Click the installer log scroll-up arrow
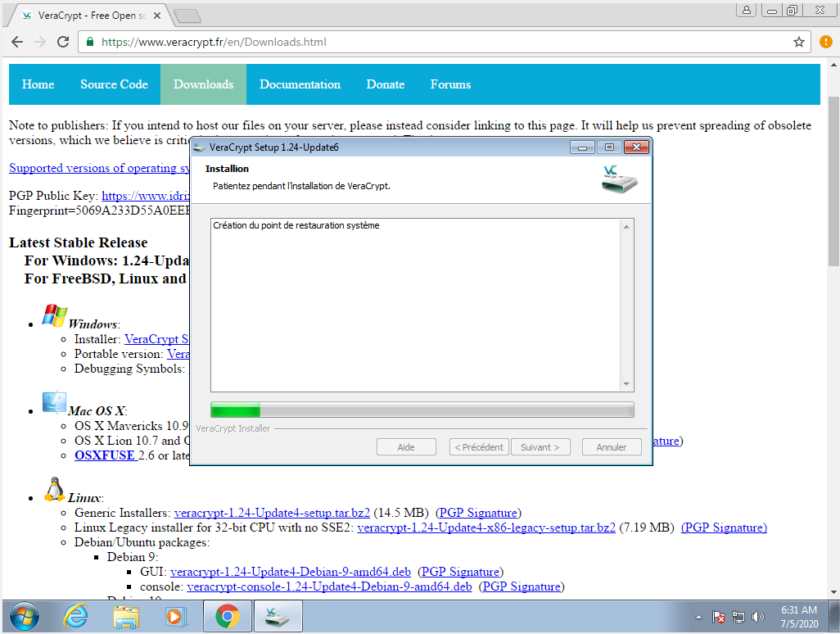The height and width of the screenshot is (634, 840). 626,227
